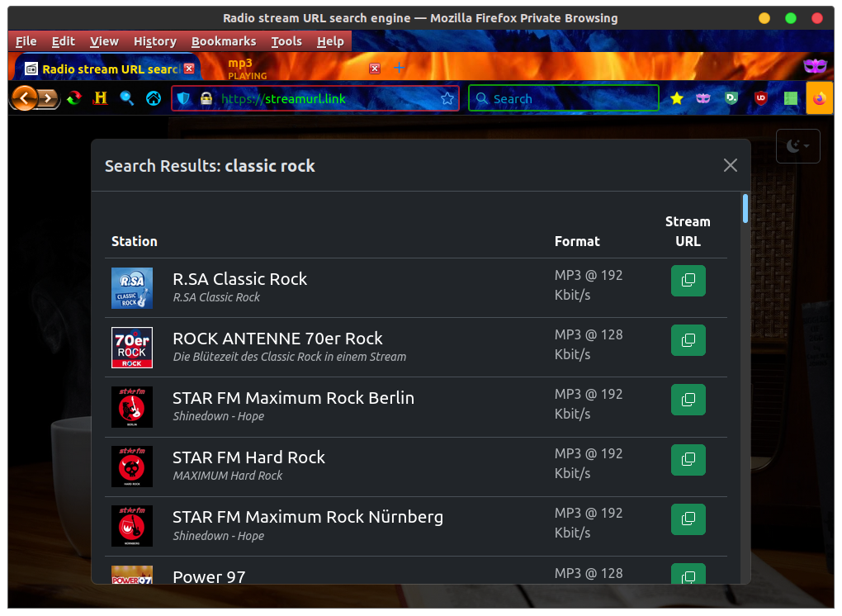Click the R.SA Classic Rock logo thumbnail
Image resolution: width=842 pixels, height=616 pixels.
point(131,288)
